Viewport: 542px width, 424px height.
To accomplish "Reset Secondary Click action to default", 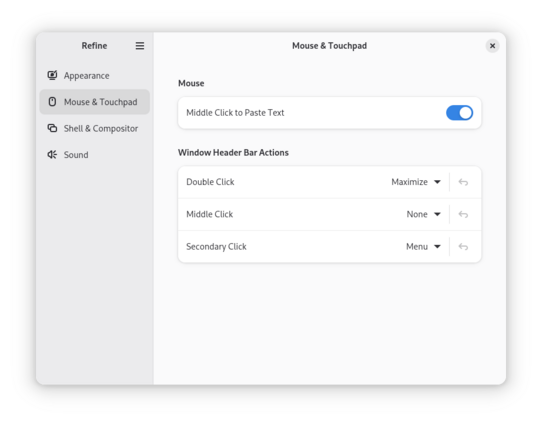I will click(463, 246).
